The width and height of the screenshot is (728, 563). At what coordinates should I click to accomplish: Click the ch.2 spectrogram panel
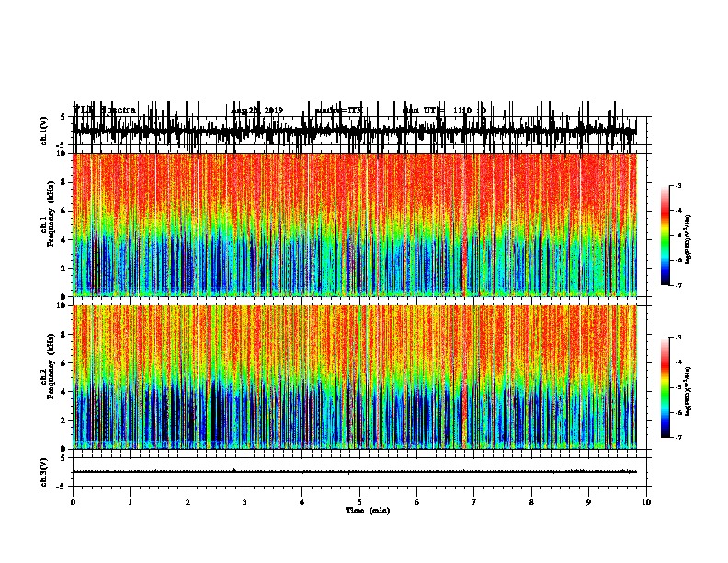355,377
